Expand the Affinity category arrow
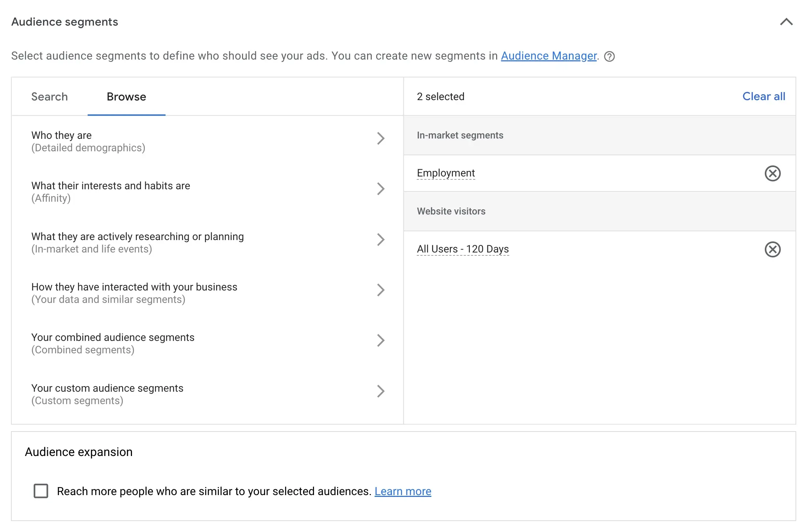This screenshot has width=805, height=532. click(381, 189)
